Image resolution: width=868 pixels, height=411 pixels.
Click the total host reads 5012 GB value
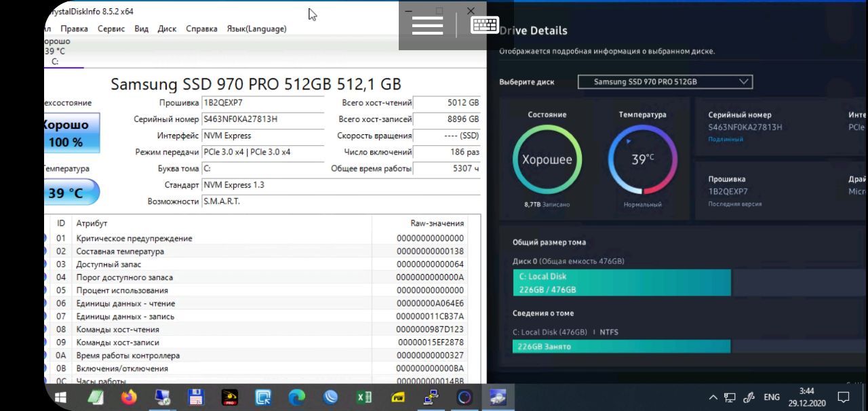[x=447, y=102]
